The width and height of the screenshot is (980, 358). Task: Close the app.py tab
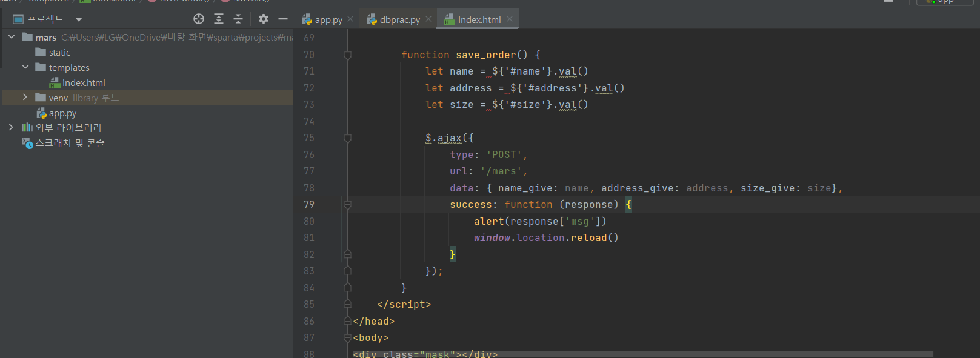[x=350, y=19]
